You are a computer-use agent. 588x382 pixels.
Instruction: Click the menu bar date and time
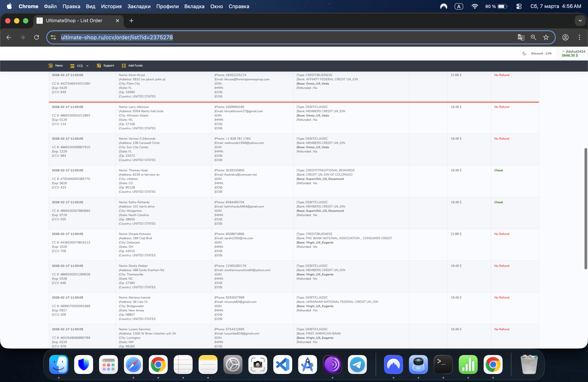coord(556,6)
